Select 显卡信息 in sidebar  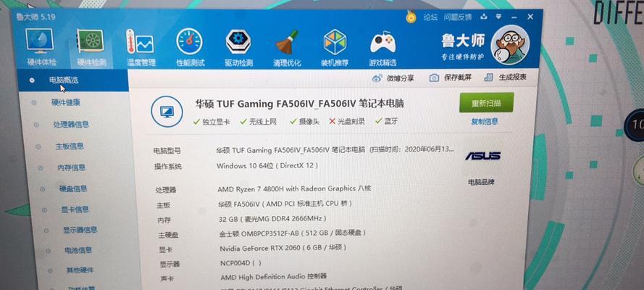click(x=75, y=210)
